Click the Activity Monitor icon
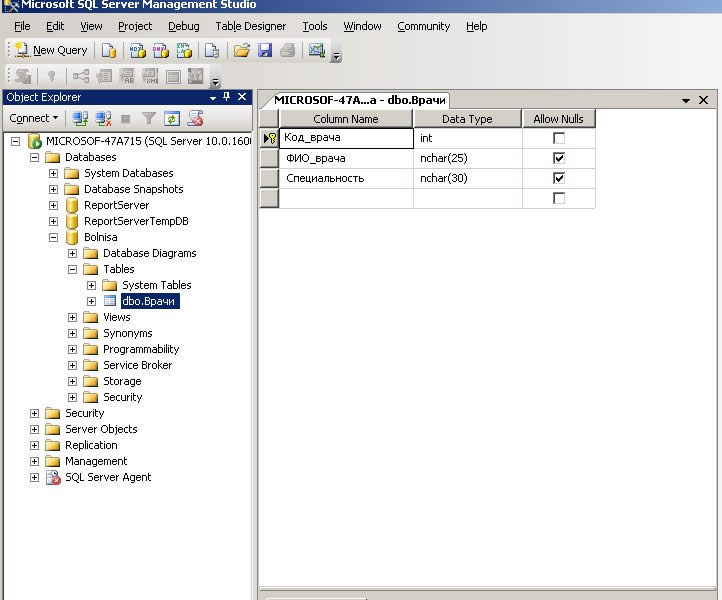Image resolution: width=722 pixels, height=600 pixels. coord(317,50)
